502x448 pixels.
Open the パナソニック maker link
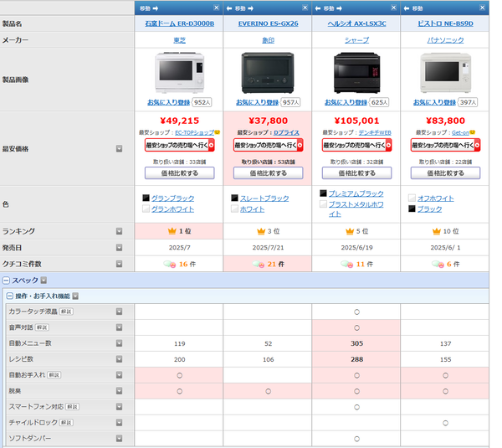pos(445,40)
